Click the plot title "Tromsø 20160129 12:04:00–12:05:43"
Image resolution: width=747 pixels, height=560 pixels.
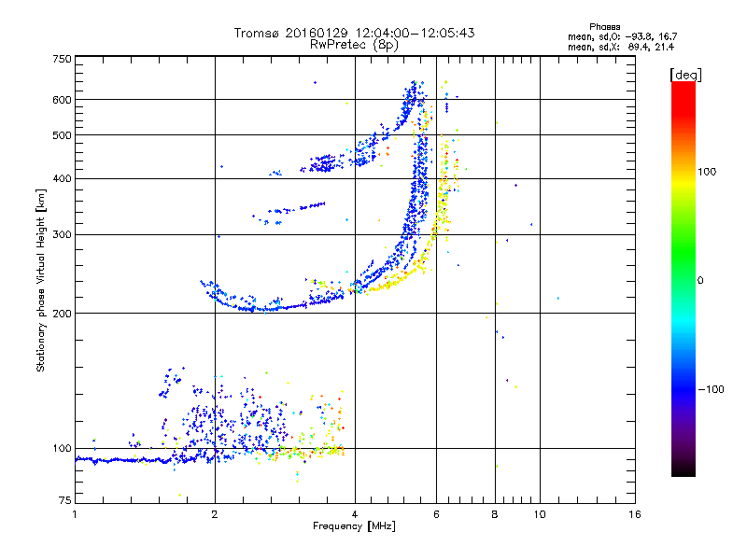(354, 33)
